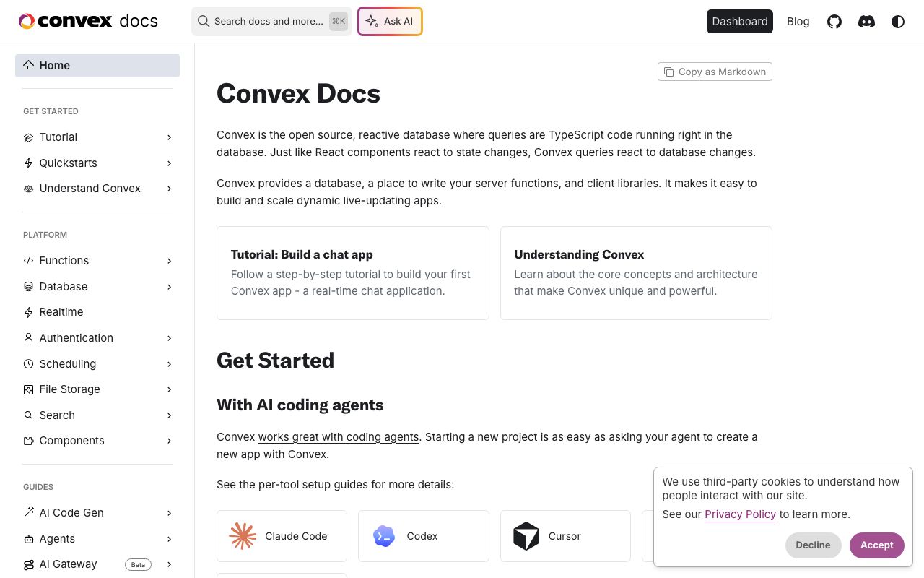
Task: Click Copy as Markdown button
Action: (x=715, y=72)
